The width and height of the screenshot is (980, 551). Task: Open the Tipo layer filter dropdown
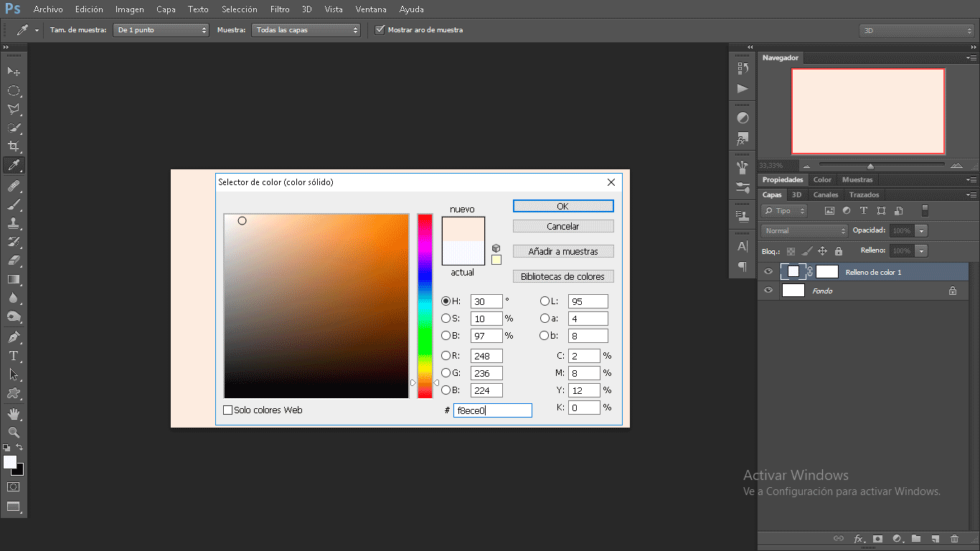pyautogui.click(x=784, y=211)
